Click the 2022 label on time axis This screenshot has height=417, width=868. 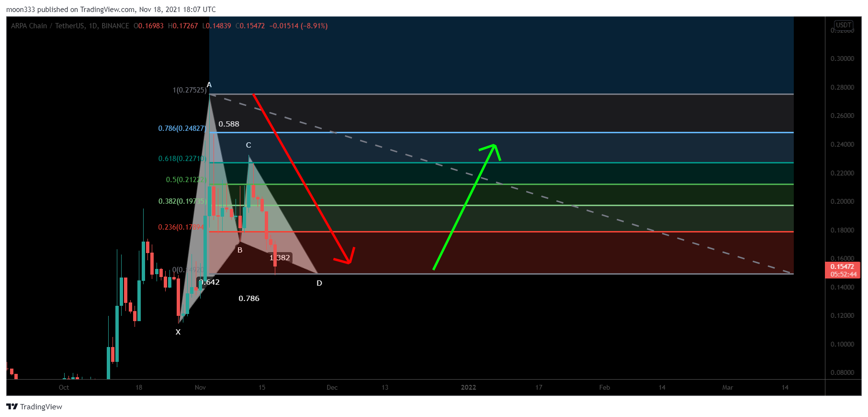(x=468, y=387)
